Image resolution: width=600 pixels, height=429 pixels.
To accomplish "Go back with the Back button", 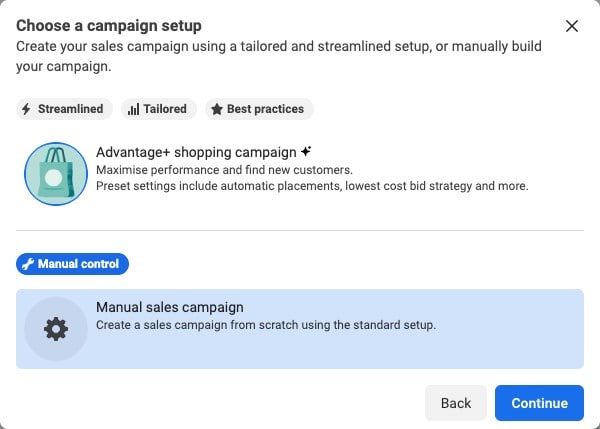I will point(456,403).
